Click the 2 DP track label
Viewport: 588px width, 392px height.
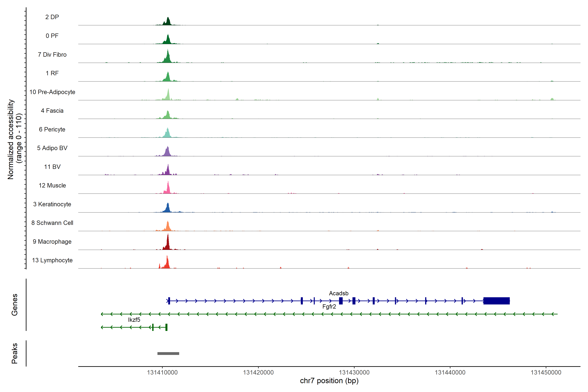52,17
